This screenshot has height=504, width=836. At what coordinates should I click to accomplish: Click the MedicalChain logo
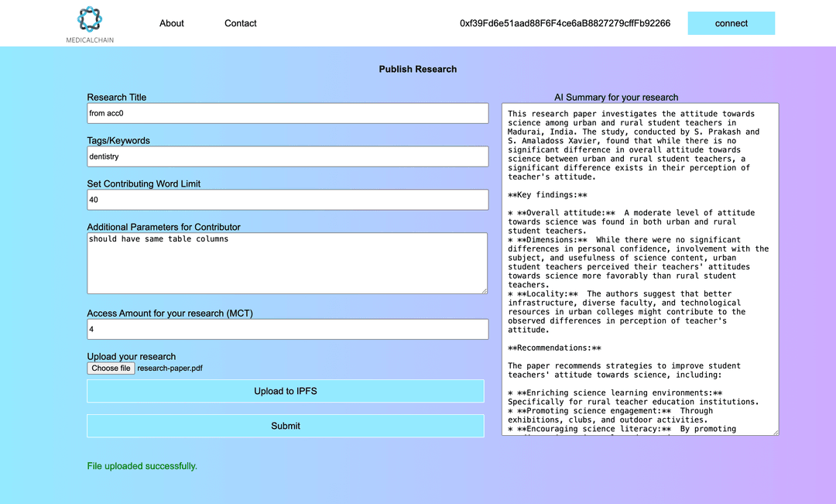pos(90,25)
